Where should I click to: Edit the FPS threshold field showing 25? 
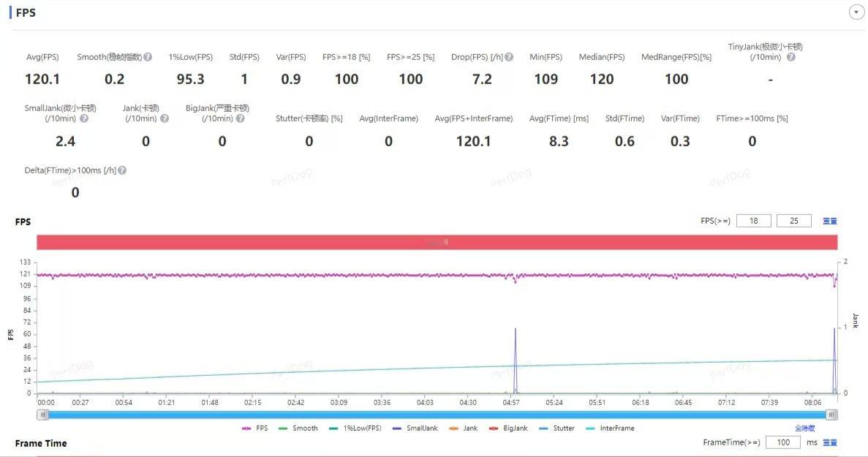(794, 221)
